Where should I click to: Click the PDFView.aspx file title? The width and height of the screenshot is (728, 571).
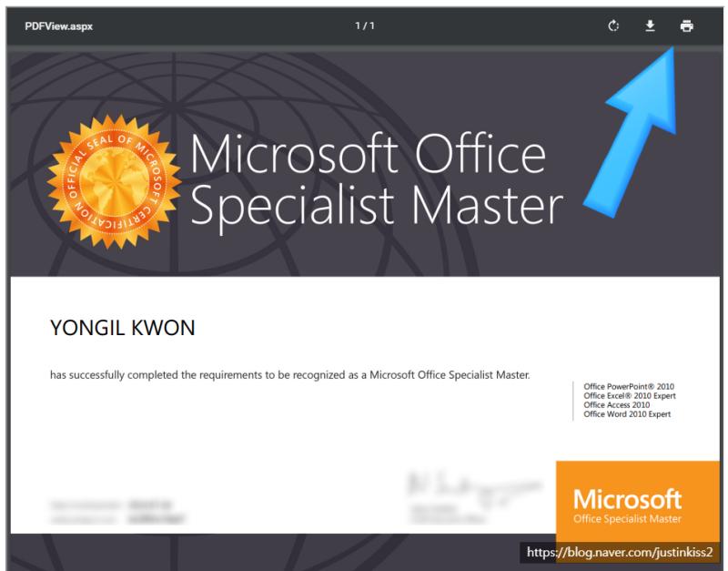coord(58,26)
